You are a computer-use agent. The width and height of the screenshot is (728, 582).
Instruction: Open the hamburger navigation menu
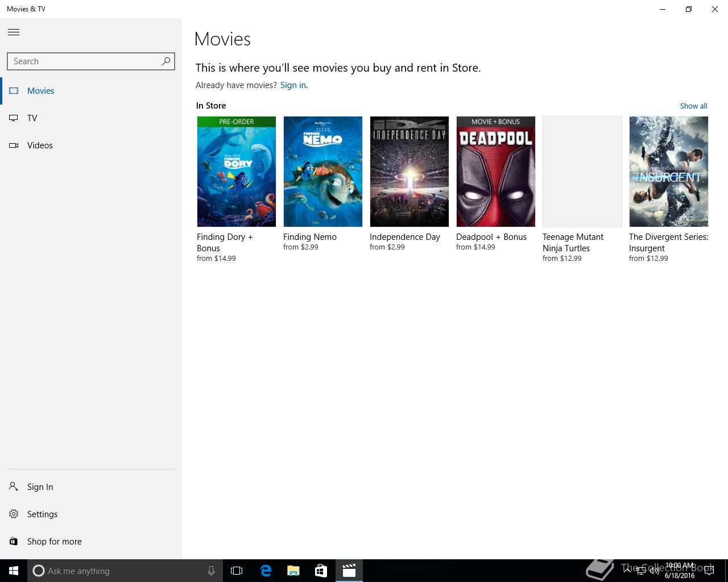click(14, 32)
